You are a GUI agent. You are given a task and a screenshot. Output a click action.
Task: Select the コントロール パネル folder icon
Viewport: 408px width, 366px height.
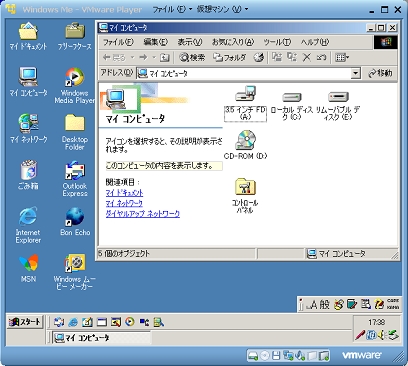(x=245, y=196)
